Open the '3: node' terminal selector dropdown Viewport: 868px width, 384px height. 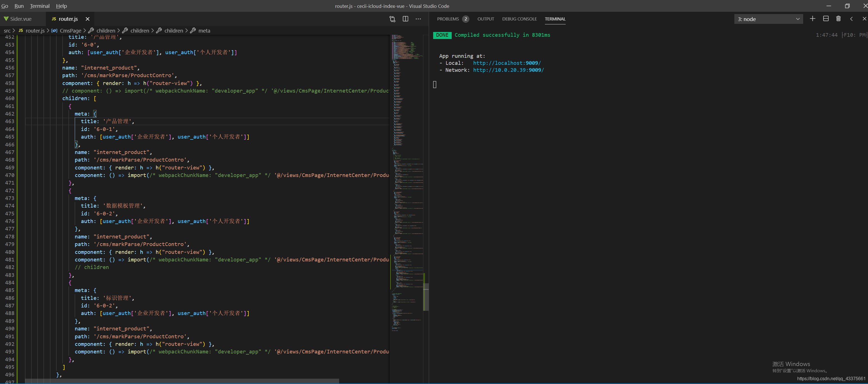click(768, 19)
